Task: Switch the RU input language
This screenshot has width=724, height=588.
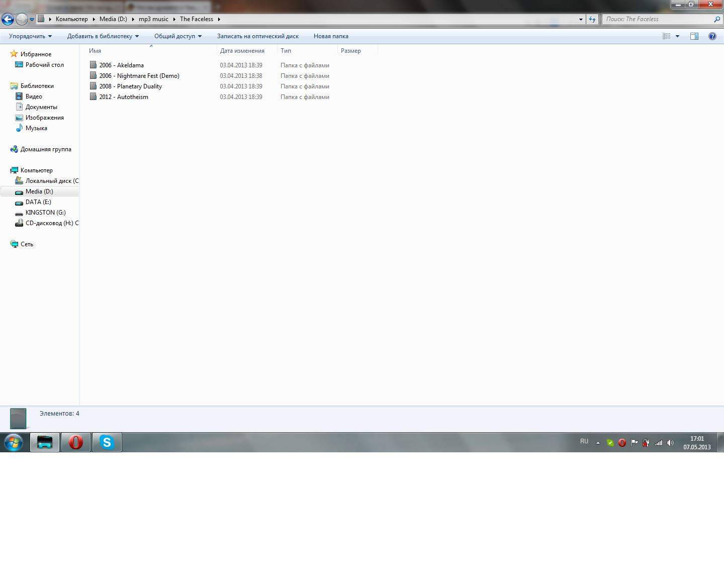Action: tap(584, 441)
